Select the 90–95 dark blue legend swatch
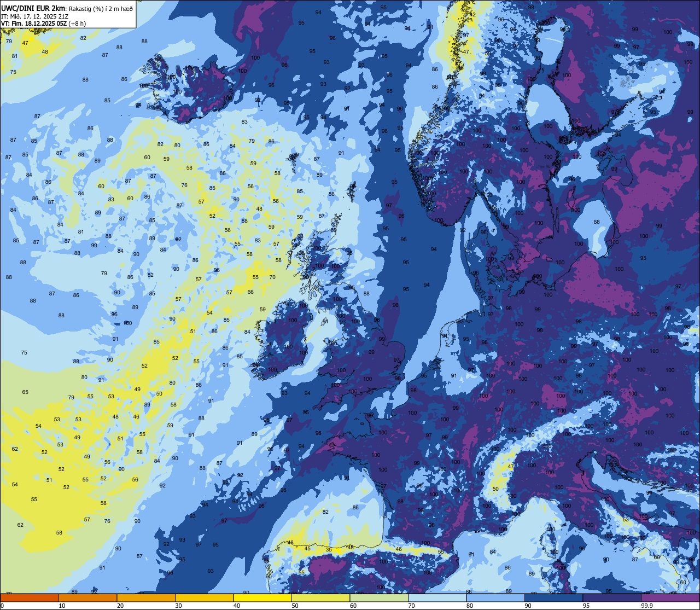 553,597
